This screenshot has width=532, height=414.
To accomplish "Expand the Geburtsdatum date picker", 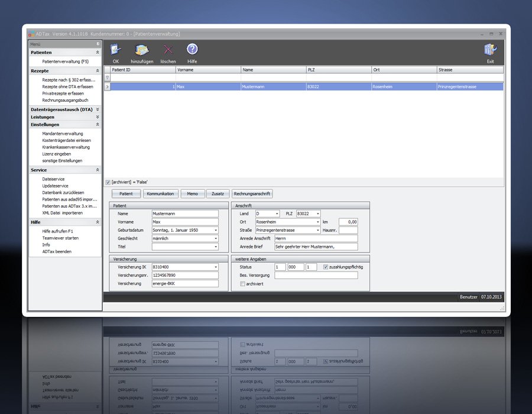I will [215, 230].
